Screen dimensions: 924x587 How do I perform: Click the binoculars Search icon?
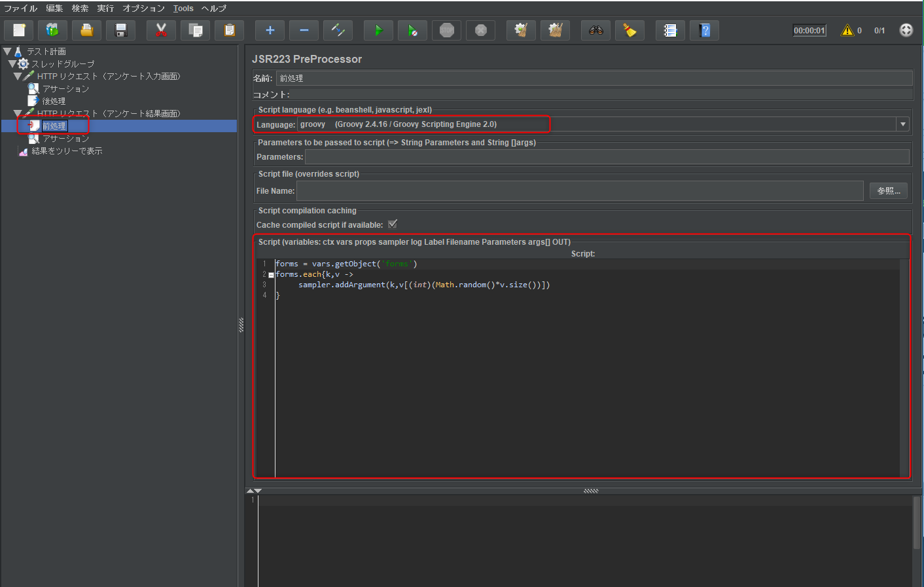[595, 30]
